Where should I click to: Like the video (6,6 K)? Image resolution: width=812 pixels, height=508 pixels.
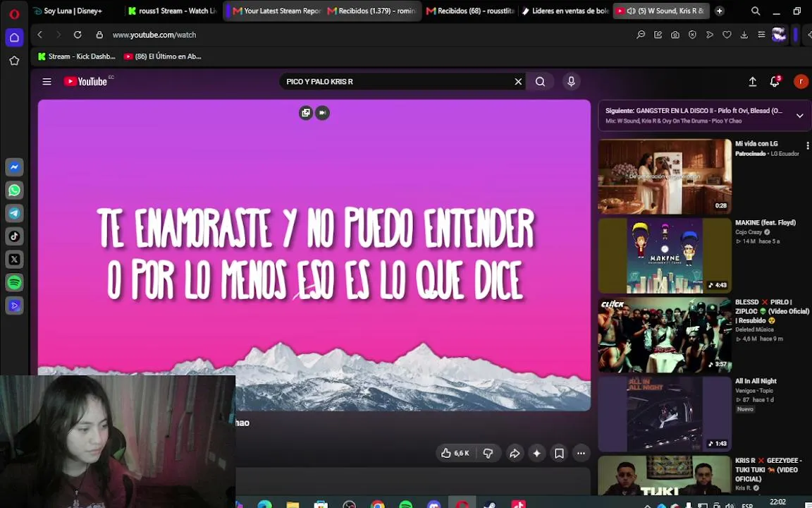[455, 453]
